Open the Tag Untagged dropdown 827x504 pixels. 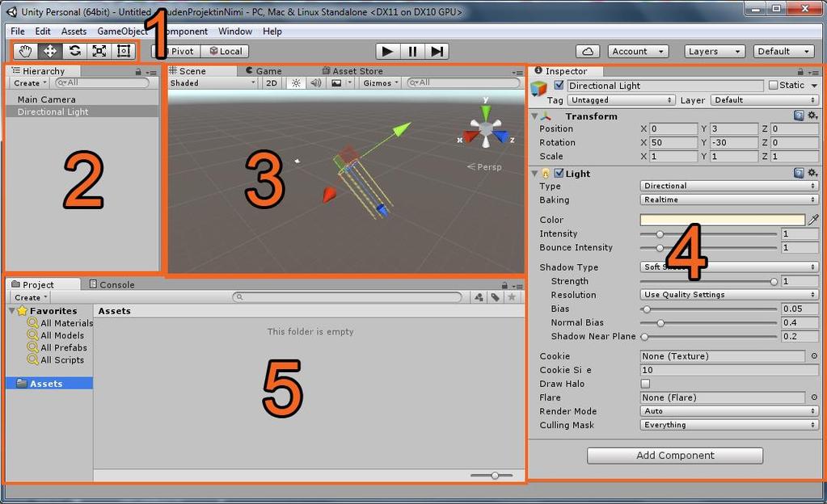tap(622, 99)
